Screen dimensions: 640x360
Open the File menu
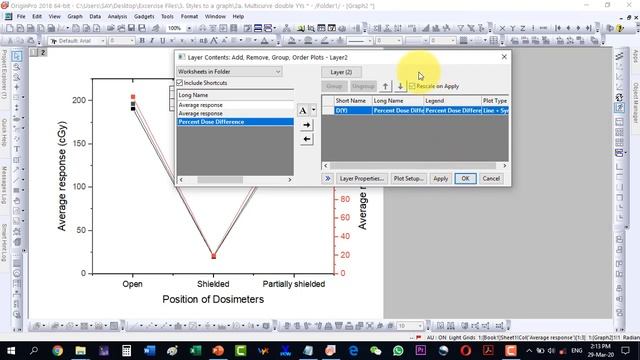[21, 16]
